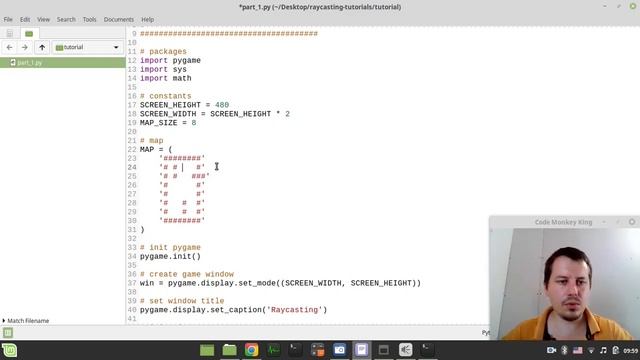640x360 pixels.
Task: Toggle the side pane button in status bar
Action: tap(8, 333)
